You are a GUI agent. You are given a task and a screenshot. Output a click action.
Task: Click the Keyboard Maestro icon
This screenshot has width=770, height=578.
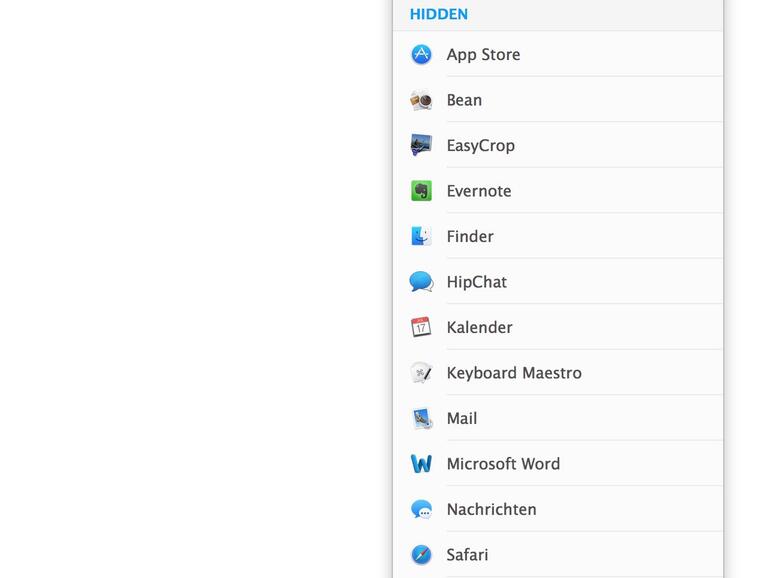(x=421, y=373)
